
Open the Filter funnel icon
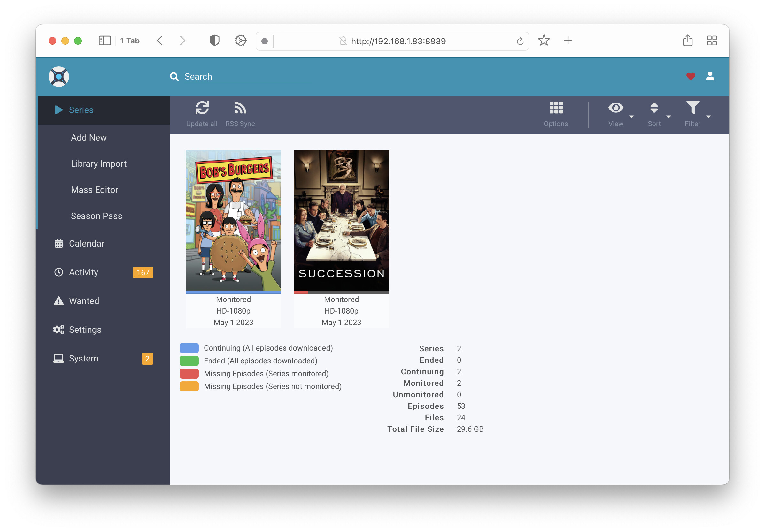tap(692, 108)
